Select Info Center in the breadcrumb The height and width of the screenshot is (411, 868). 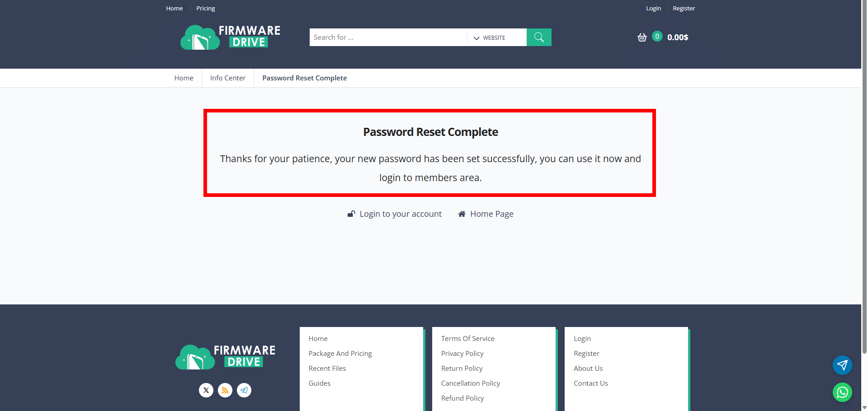(227, 78)
